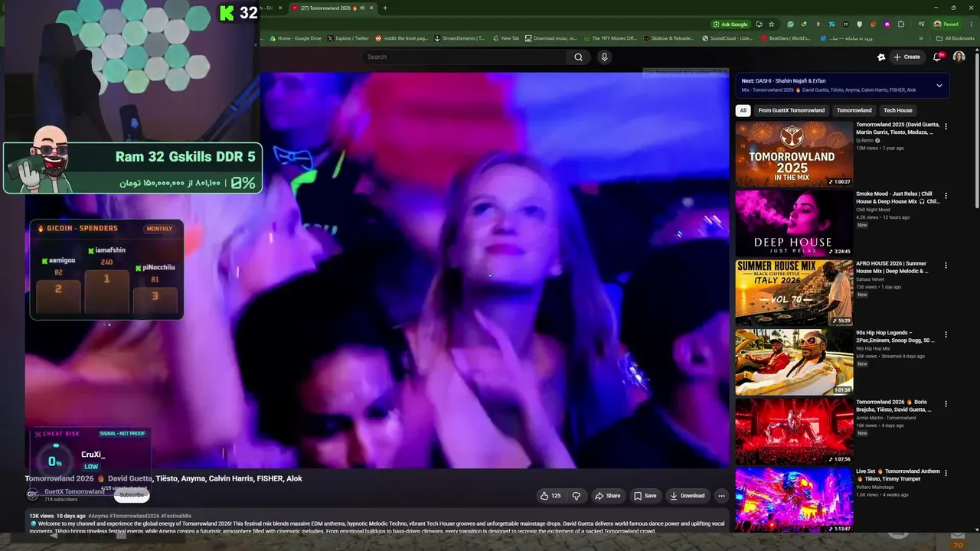Open Deep House Just Relax thumbnail
980x551 pixels.
tap(794, 223)
